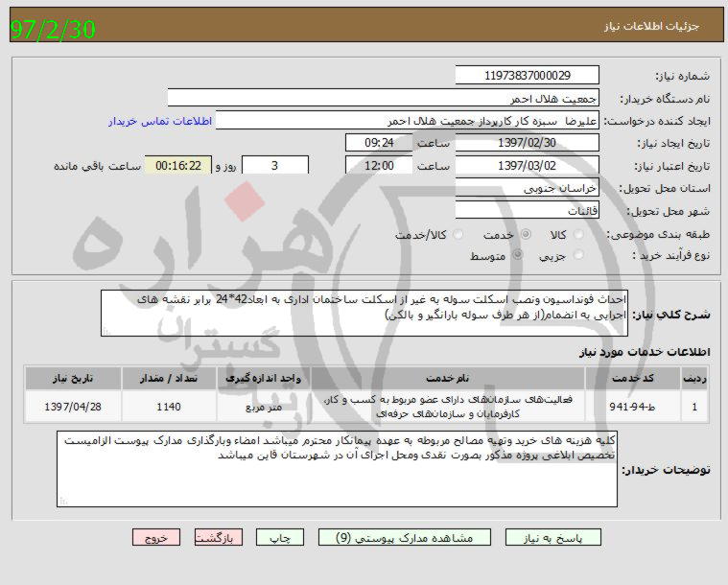
Task: Click the ایجاد کننده درخواست field
Action: coord(408,121)
